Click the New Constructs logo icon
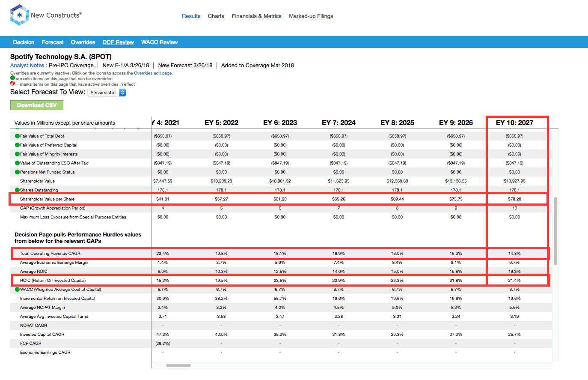This screenshot has width=588, height=380. [x=19, y=15]
